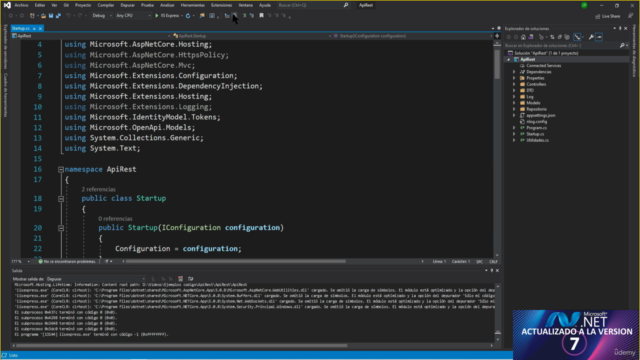Click Properties wrench icon in Solution Explorer
The height and width of the screenshot is (360, 640).
tap(591, 37)
